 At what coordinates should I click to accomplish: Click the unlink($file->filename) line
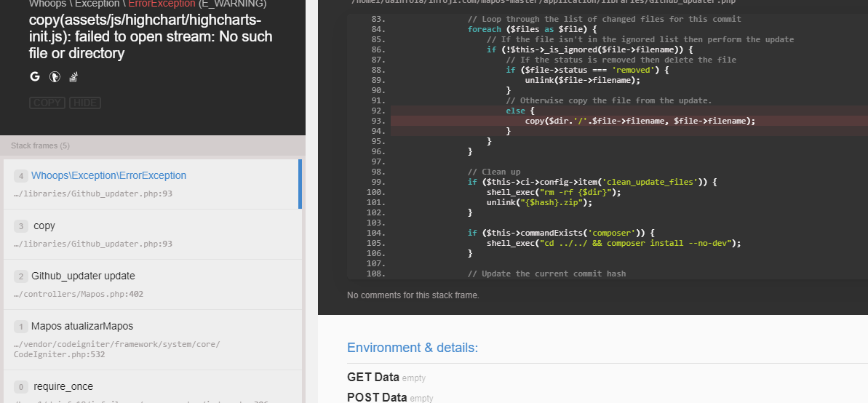582,80
